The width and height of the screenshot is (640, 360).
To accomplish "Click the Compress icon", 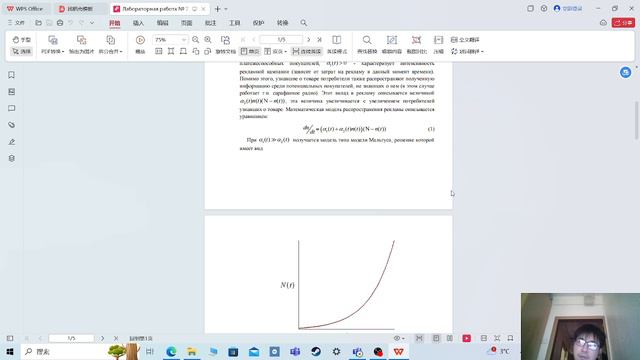I will click(438, 40).
